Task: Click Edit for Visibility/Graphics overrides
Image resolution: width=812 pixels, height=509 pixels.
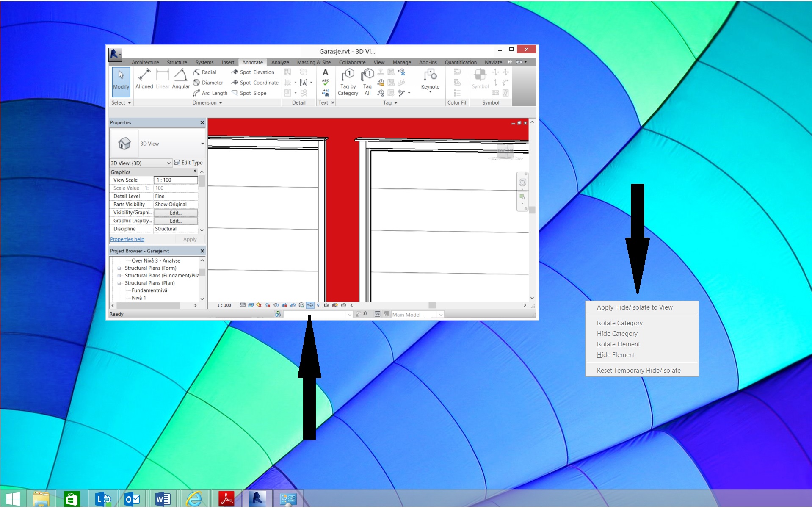Action: 176,213
